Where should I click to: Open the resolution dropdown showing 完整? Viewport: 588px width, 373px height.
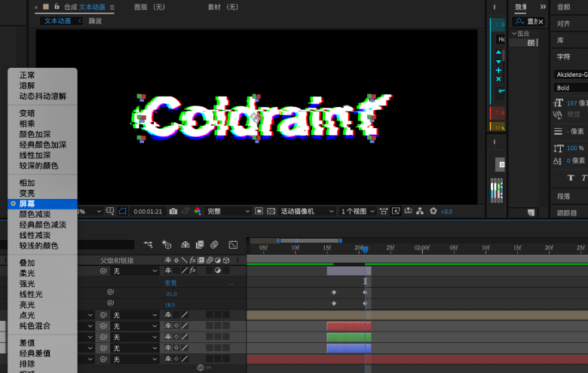point(228,212)
